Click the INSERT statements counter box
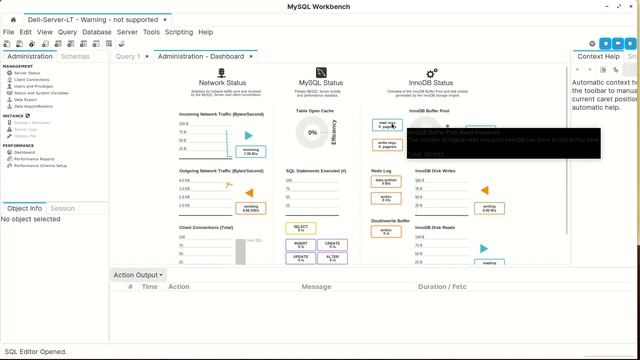The width and height of the screenshot is (640, 360). point(301,245)
